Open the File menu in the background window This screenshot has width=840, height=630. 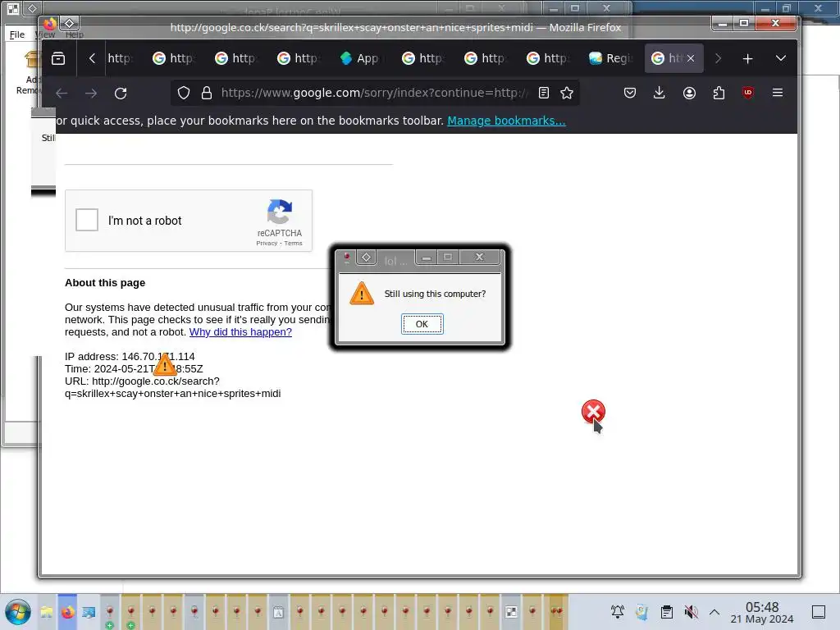(17, 34)
